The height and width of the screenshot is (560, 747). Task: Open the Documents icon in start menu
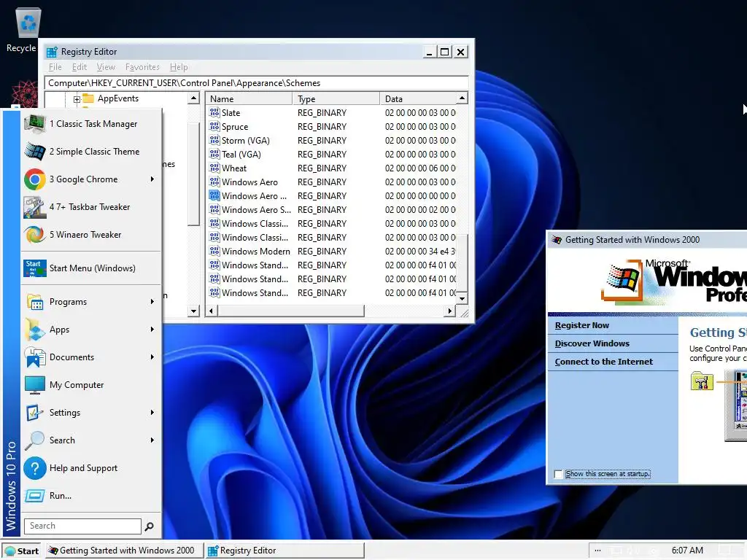tap(35, 357)
